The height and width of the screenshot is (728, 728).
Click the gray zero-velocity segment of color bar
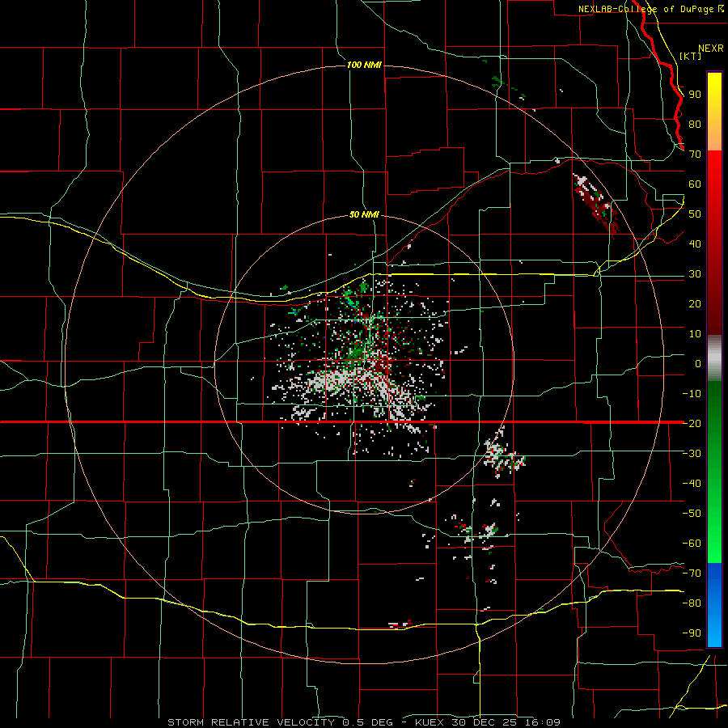point(714,358)
